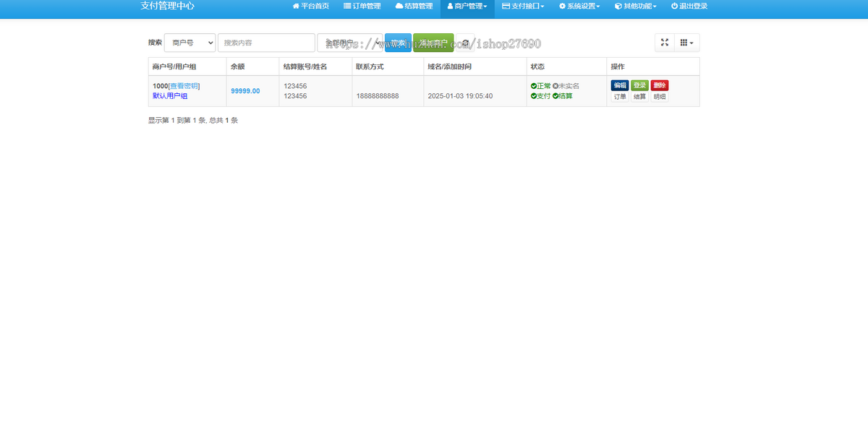This screenshot has width=868, height=443.
Task: Click 退出登录 to log out
Action: [689, 6]
